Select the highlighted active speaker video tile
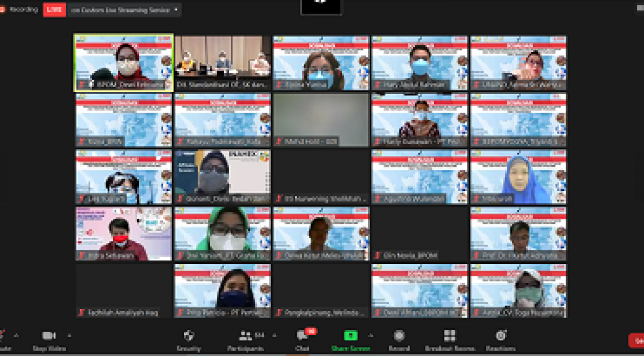Viewport: 644px width, 356px height. coord(124,63)
